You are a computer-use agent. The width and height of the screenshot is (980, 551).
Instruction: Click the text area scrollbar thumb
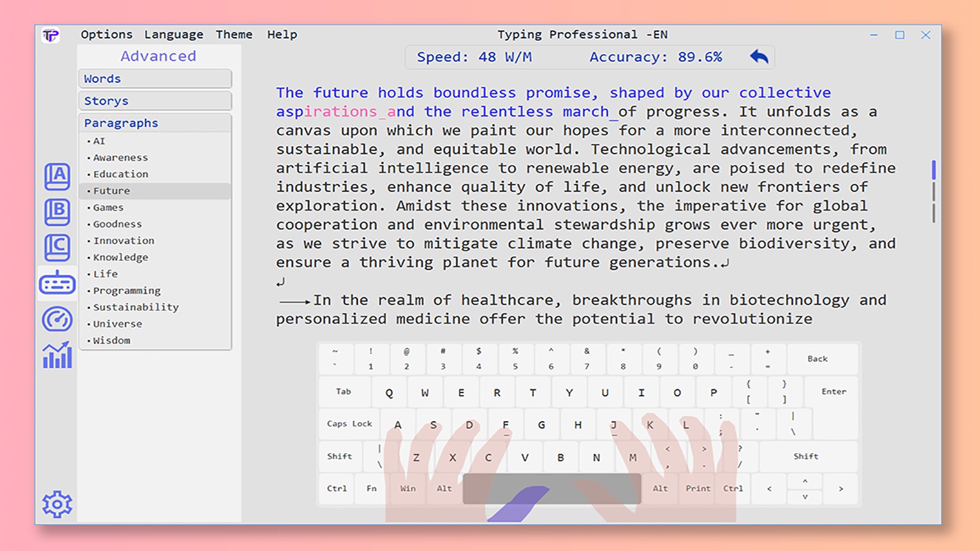point(934,170)
